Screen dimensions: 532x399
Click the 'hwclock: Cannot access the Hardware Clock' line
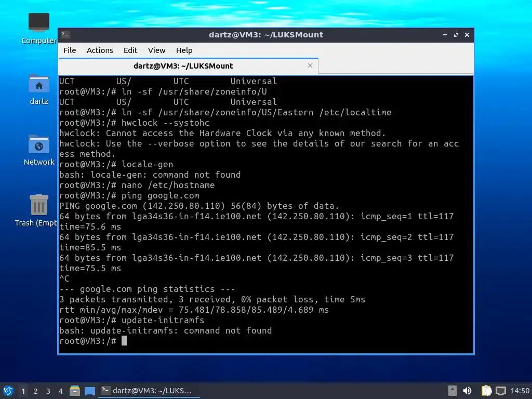pyautogui.click(x=222, y=134)
